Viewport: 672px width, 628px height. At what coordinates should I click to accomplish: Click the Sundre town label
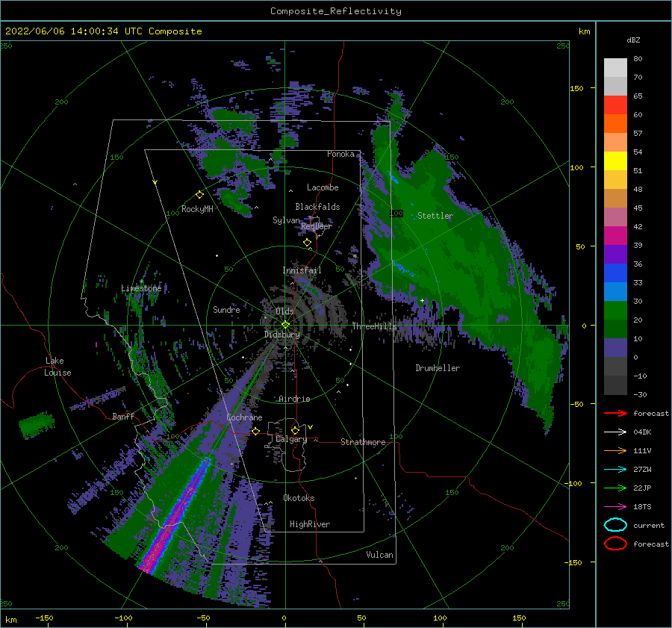tap(226, 309)
